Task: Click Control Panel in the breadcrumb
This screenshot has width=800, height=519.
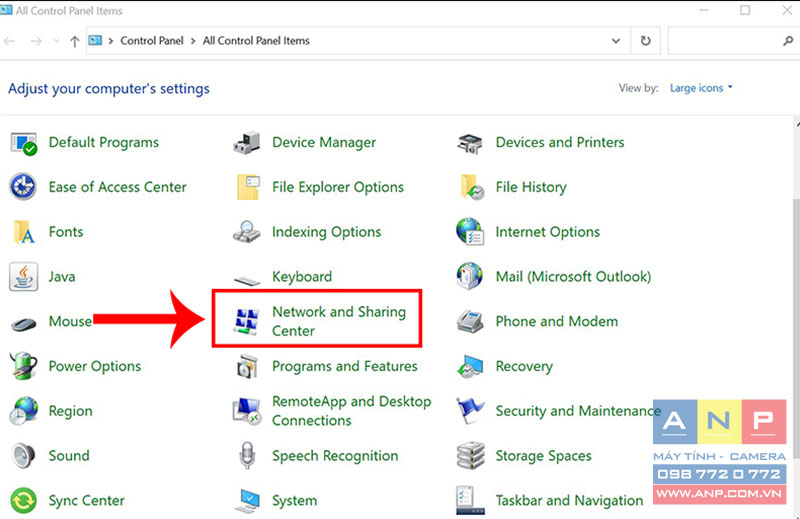Action: [152, 41]
